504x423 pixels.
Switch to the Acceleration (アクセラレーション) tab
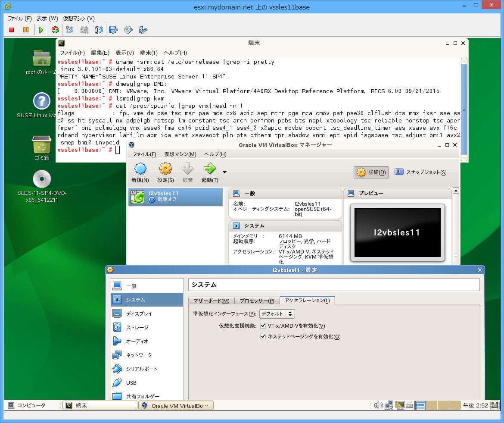pos(307,300)
